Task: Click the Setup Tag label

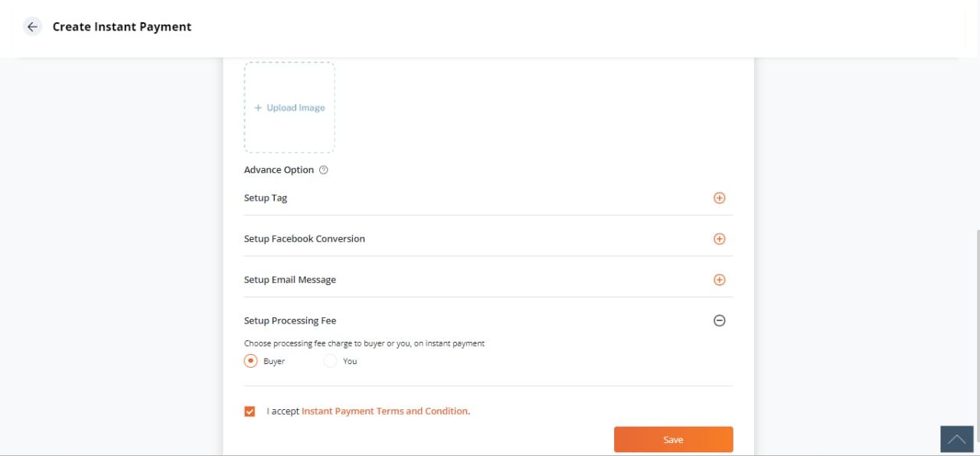Action: [266, 198]
